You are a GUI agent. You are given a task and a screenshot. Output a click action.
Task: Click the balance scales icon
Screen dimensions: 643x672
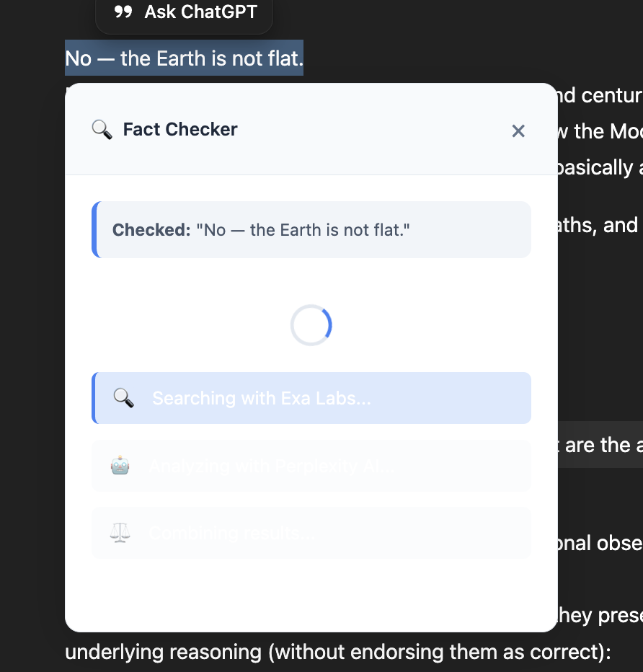click(120, 533)
